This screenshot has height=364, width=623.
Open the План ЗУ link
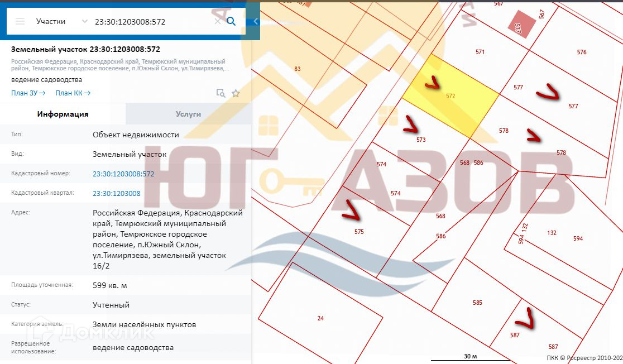tap(28, 93)
